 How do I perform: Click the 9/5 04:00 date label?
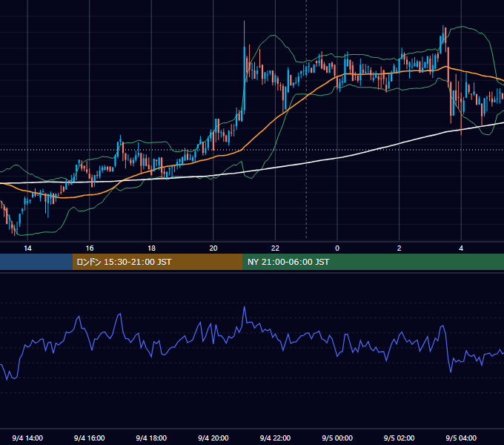point(461,438)
